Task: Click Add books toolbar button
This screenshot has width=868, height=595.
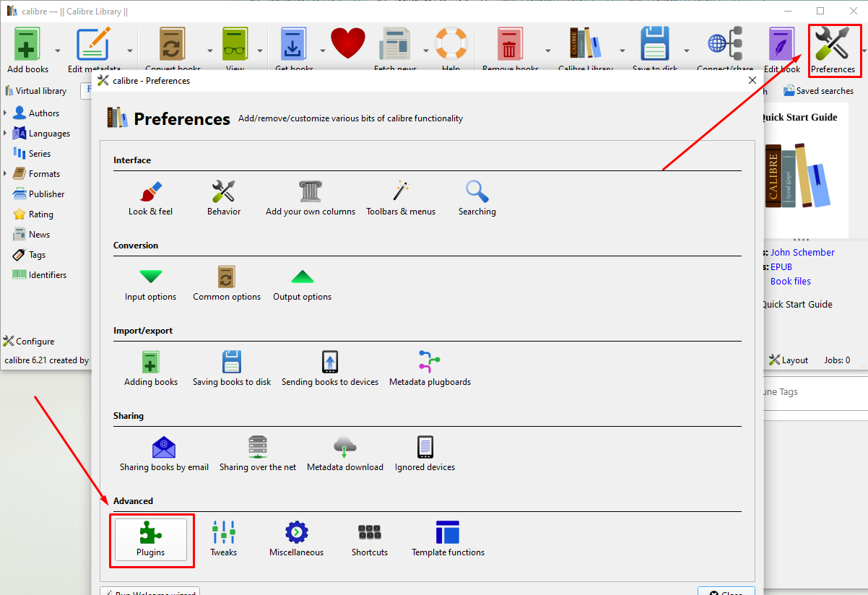Action: 28,50
